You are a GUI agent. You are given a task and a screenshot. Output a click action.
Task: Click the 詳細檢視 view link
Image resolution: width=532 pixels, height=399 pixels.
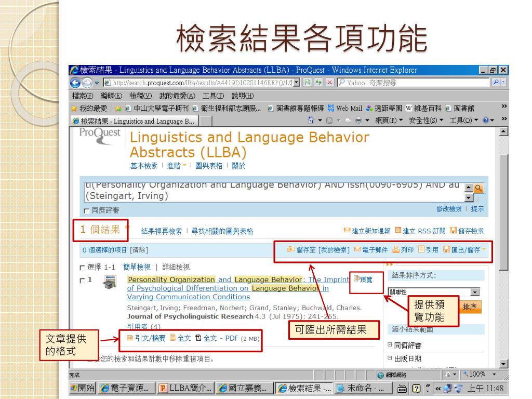pyautogui.click(x=176, y=268)
